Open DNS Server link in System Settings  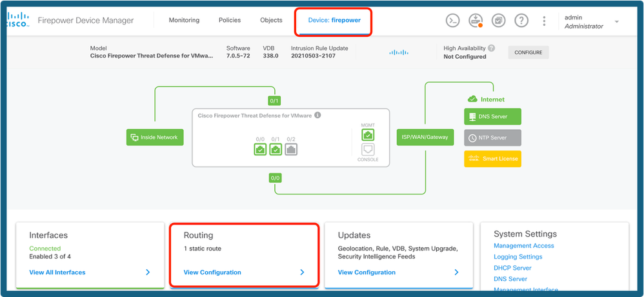point(510,278)
